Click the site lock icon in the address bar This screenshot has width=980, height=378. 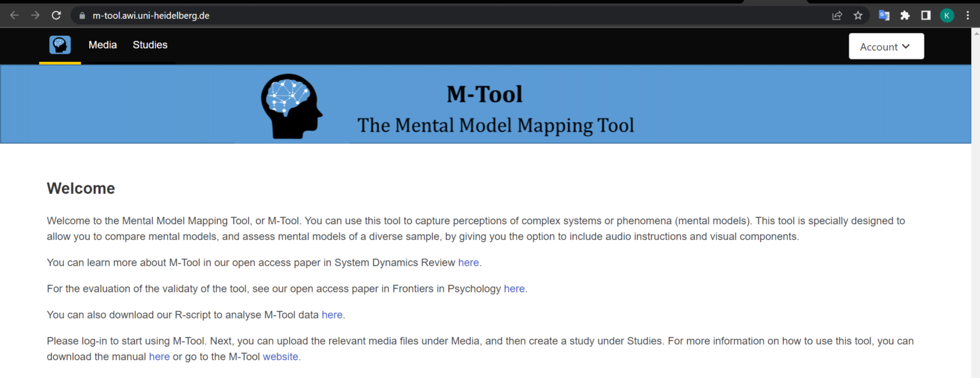[82, 15]
